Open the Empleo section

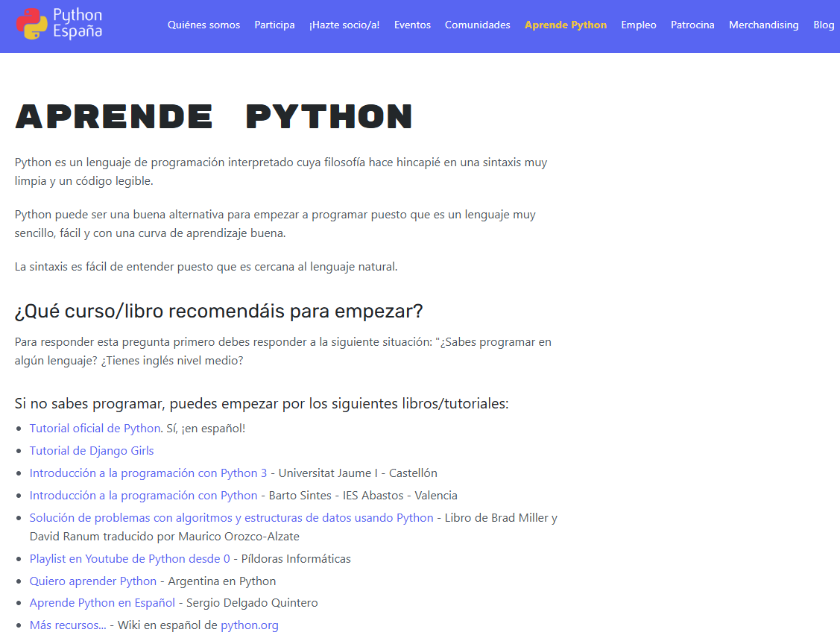638,25
